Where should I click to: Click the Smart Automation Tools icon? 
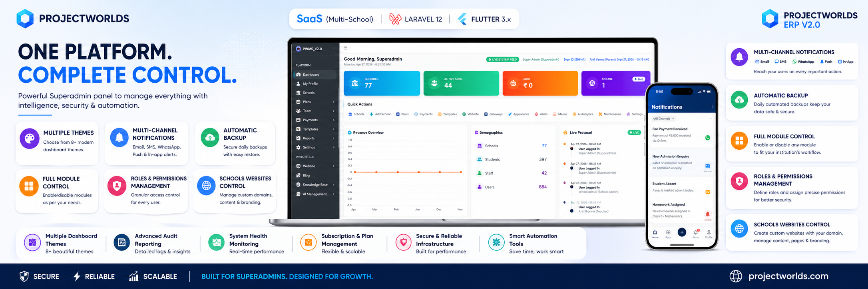click(x=496, y=242)
